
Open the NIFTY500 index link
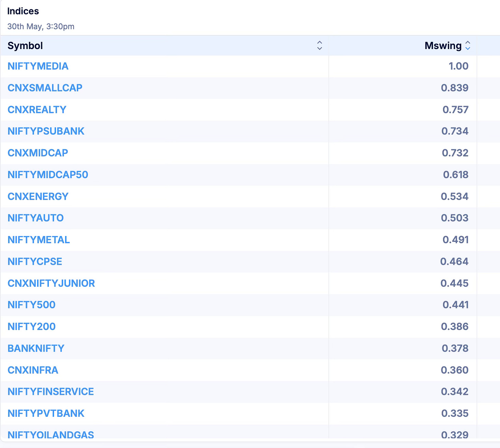pyautogui.click(x=32, y=305)
